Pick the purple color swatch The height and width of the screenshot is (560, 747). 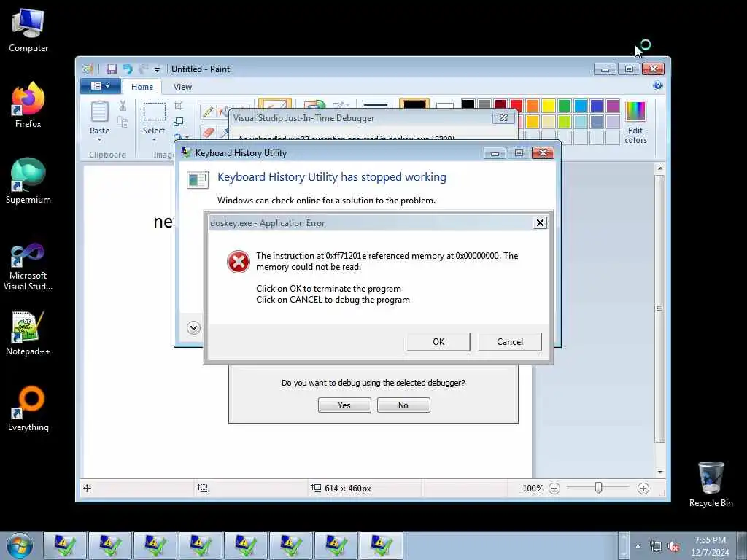tap(613, 105)
